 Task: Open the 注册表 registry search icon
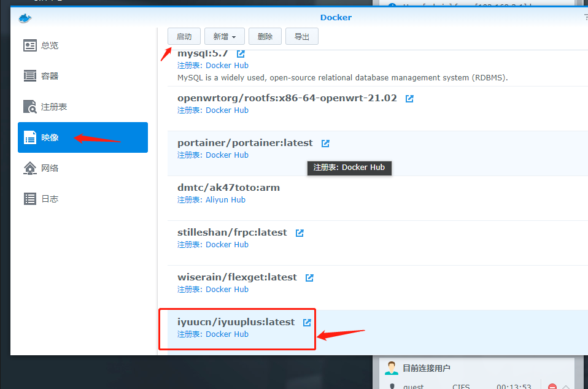(30, 107)
